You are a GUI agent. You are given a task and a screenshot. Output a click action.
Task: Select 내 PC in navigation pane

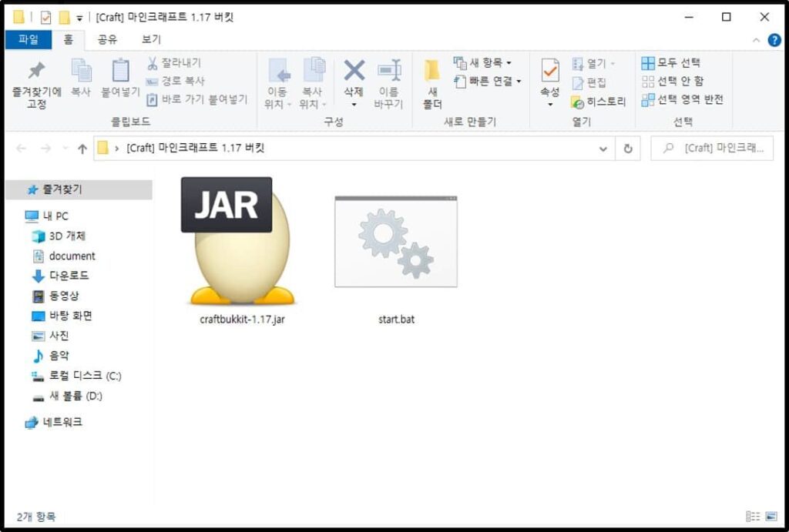[x=47, y=216]
